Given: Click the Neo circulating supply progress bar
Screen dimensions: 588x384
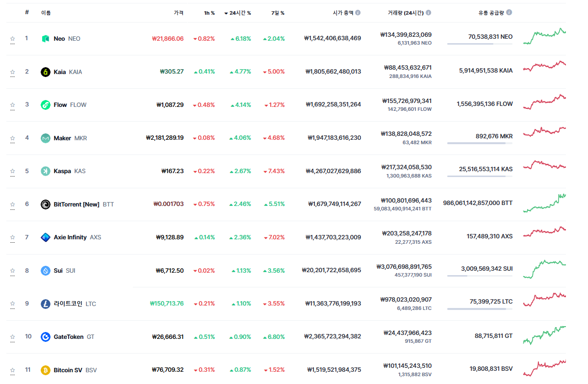Looking at the screenshot, I should [x=480, y=44].
